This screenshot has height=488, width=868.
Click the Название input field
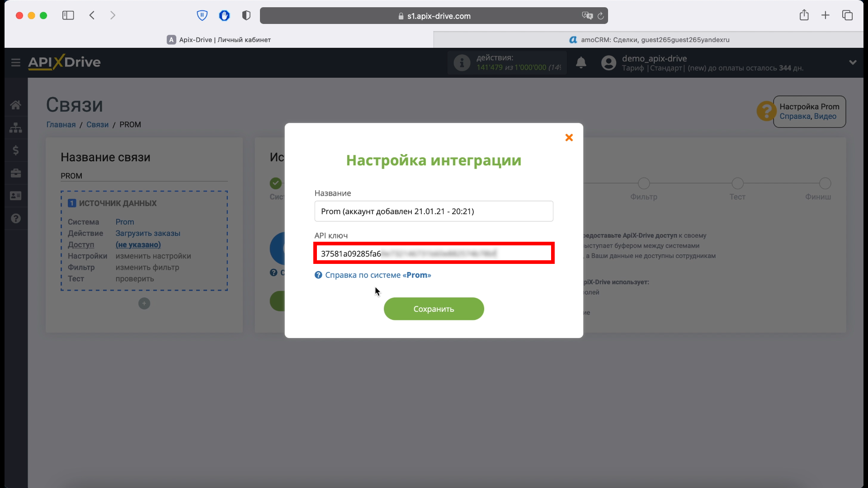[x=434, y=211]
